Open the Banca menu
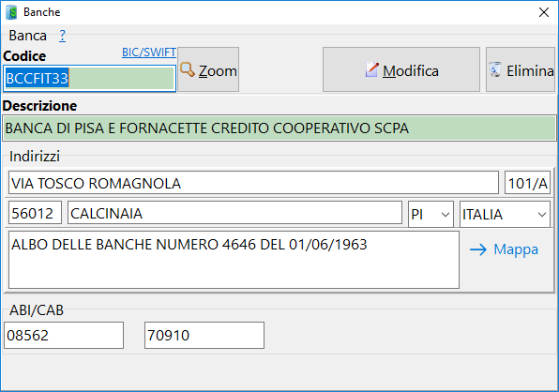 click(x=28, y=36)
